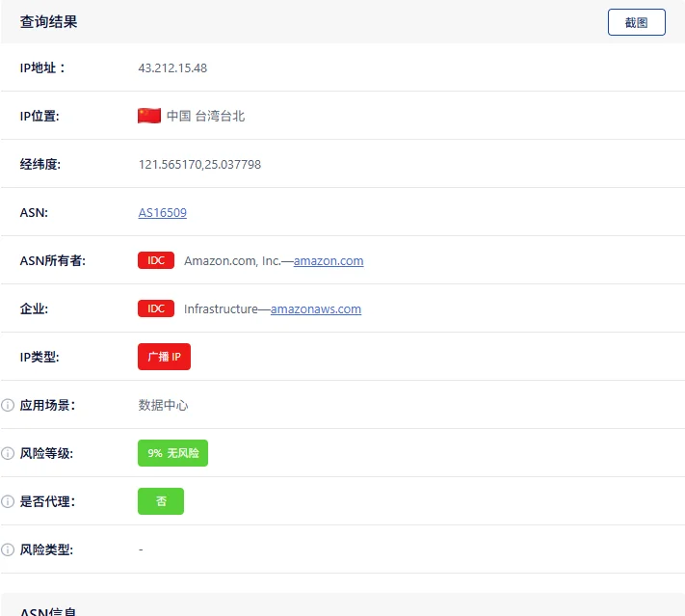
Task: Click info icon beside 是否代理
Action: click(x=8, y=501)
